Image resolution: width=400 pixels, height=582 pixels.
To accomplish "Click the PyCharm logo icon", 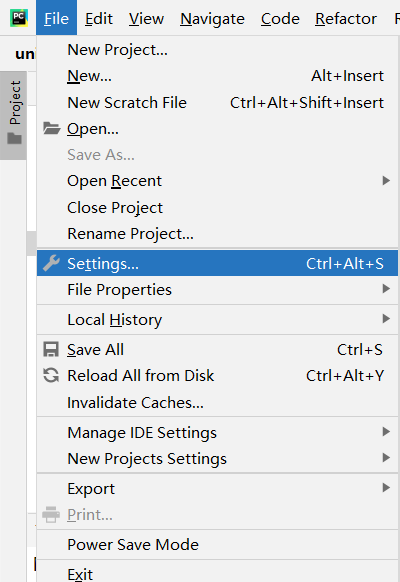I will pos(19,19).
